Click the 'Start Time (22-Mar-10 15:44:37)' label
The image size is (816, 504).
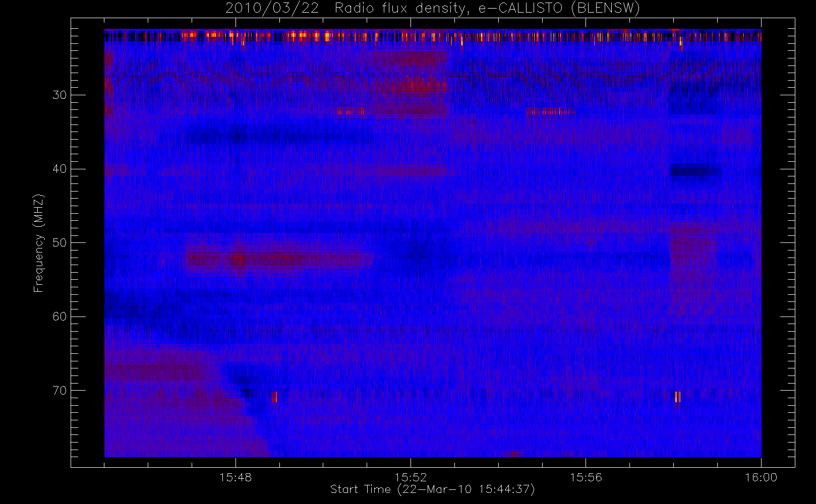tap(432, 489)
